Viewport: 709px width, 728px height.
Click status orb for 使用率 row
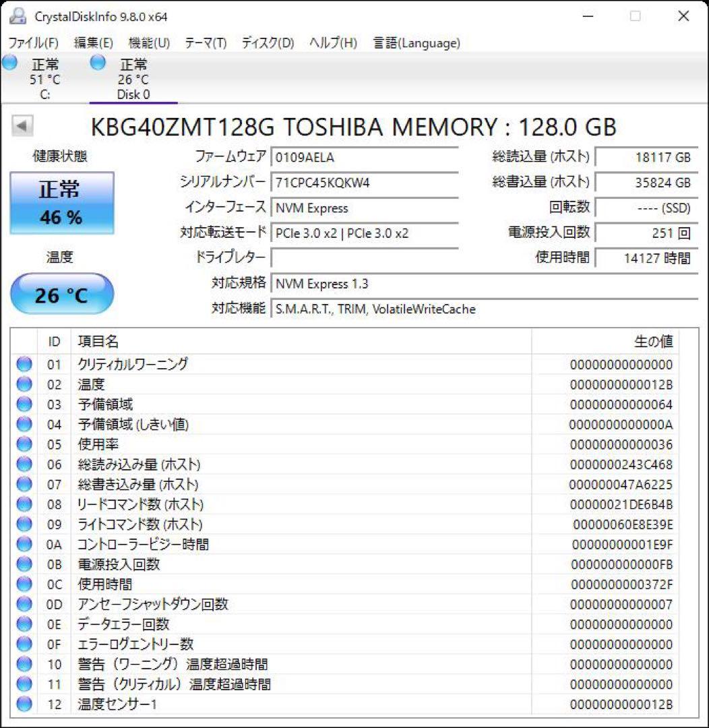[24, 444]
